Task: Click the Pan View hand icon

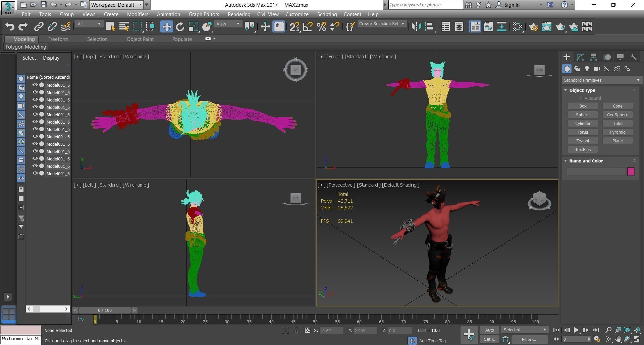Action: (618, 339)
